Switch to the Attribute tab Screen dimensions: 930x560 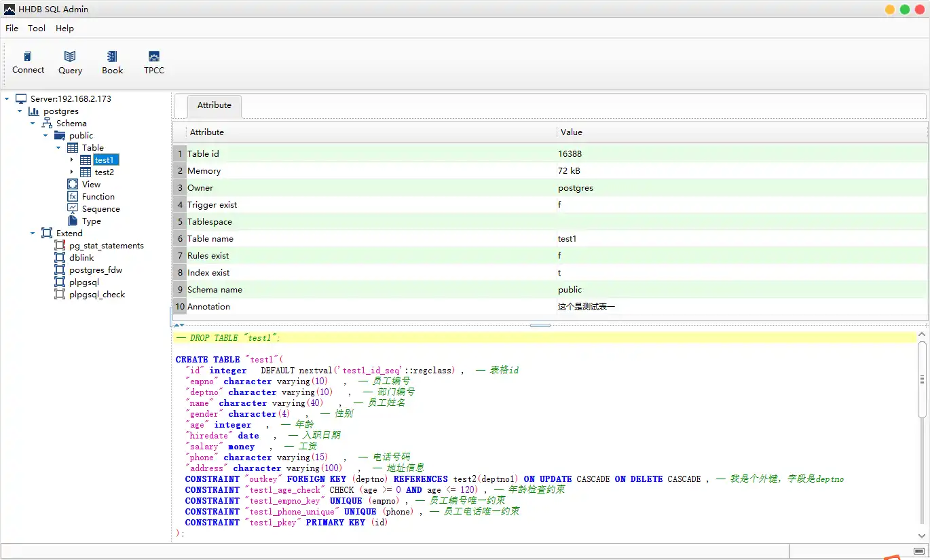click(x=215, y=106)
